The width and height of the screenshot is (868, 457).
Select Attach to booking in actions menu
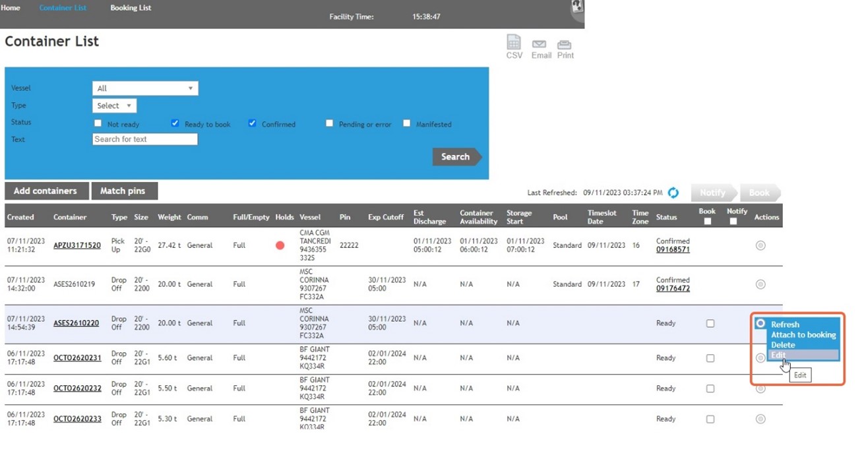pos(803,334)
